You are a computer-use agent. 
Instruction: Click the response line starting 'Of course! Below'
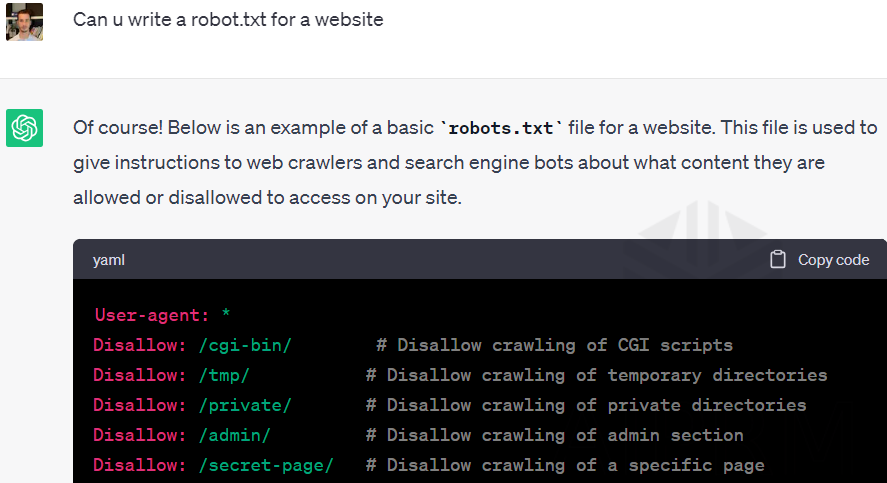point(475,128)
